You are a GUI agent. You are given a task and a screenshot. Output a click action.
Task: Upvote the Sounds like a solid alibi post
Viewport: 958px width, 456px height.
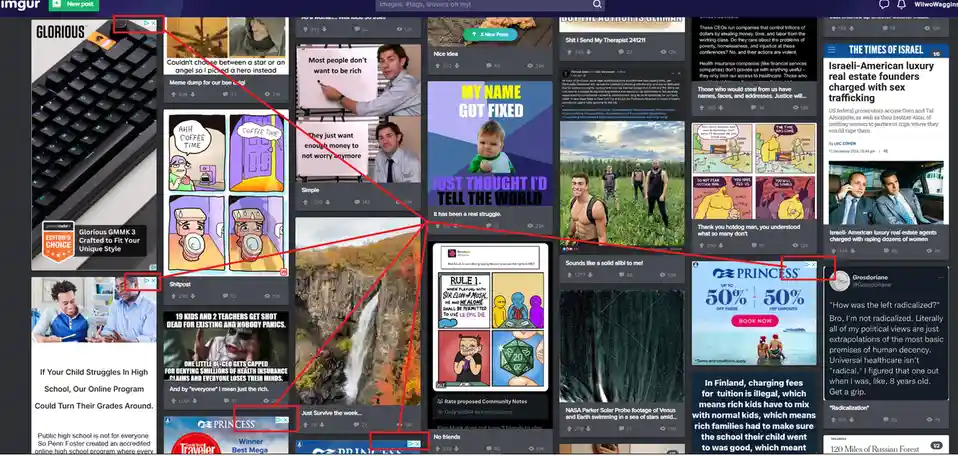coord(569,275)
